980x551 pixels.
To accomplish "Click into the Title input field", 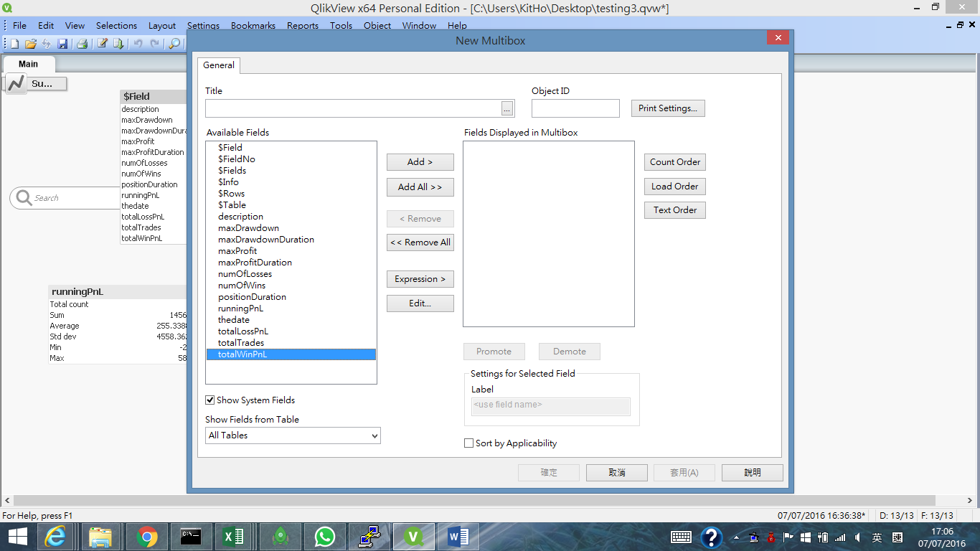I will (354, 108).
